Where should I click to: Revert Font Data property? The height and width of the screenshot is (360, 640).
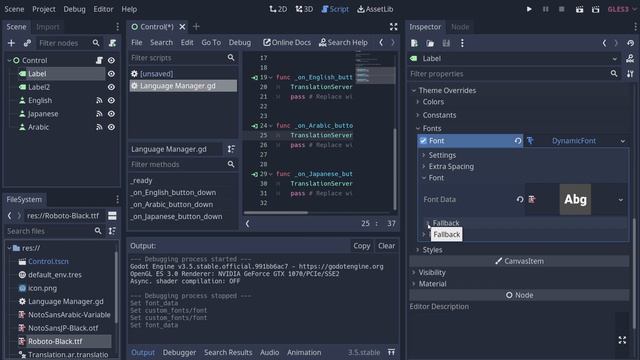[520, 200]
